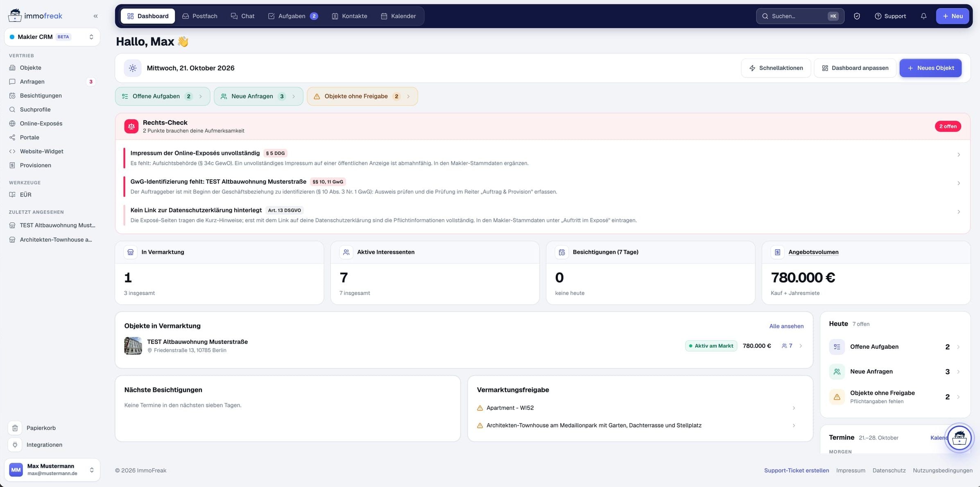Expand Kein Link zur Datenschutzerklärung item
Screen dimensions: 980x487
(543, 215)
